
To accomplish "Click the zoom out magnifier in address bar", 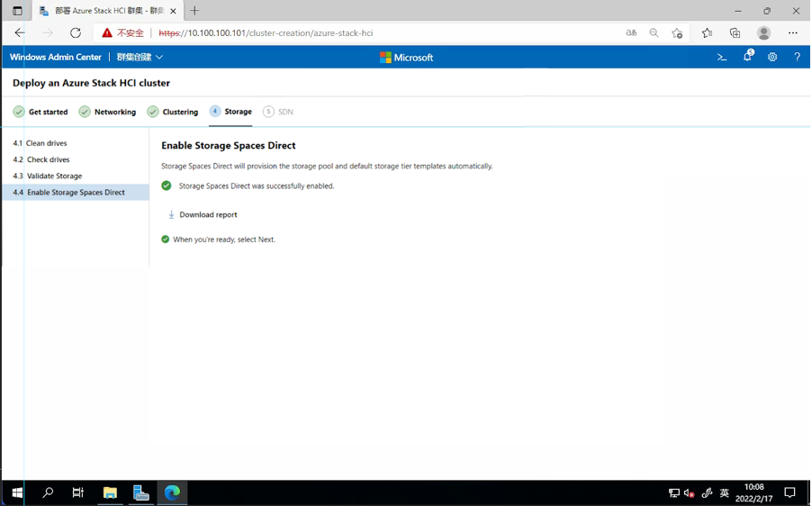I will point(654,32).
